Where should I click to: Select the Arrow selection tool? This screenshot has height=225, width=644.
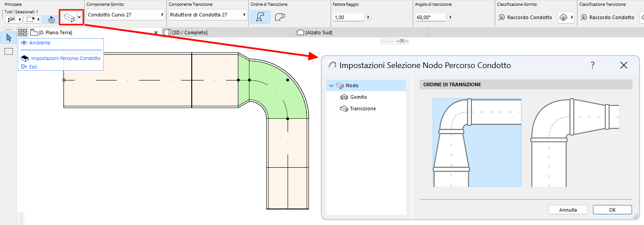click(x=8, y=37)
